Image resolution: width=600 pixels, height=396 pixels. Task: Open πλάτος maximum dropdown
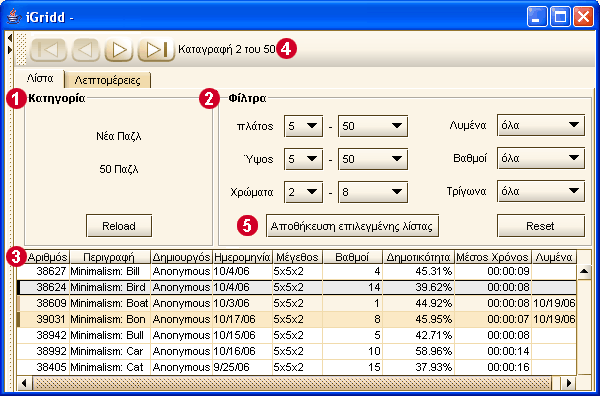pyautogui.click(x=373, y=126)
